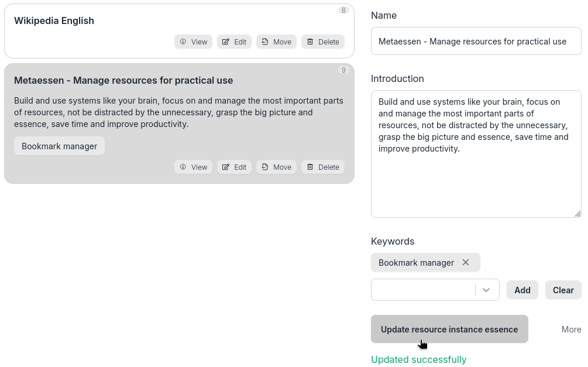The image size is (588, 367).
Task: Click View icon on Wikipedia English card
Action: point(183,42)
